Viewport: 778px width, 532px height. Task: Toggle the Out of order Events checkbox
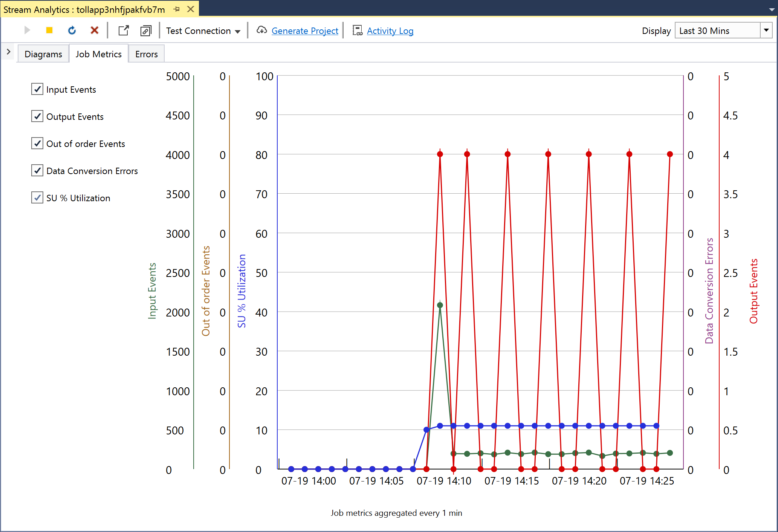coord(37,143)
